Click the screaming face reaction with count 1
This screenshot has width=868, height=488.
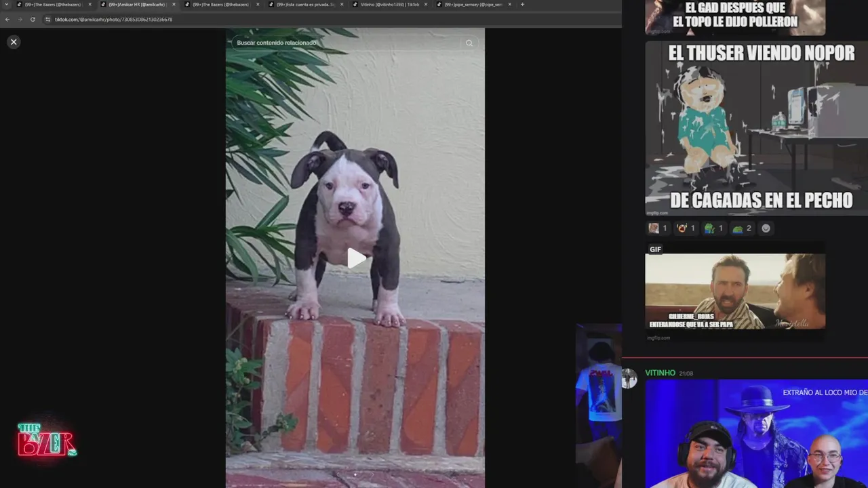[686, 228]
